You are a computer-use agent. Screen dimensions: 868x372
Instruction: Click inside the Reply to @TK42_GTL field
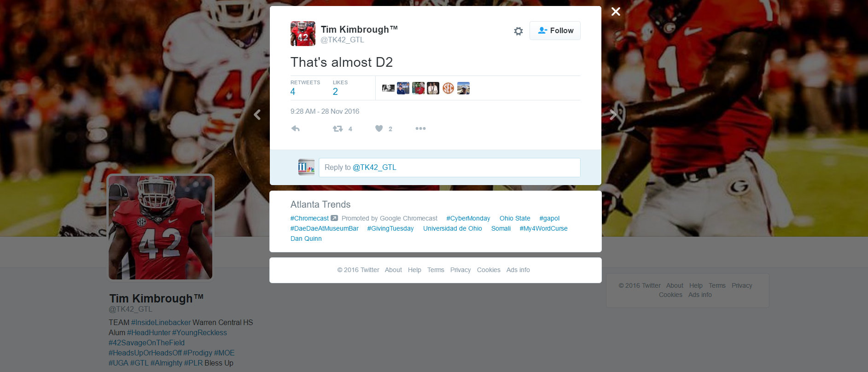[x=449, y=168]
